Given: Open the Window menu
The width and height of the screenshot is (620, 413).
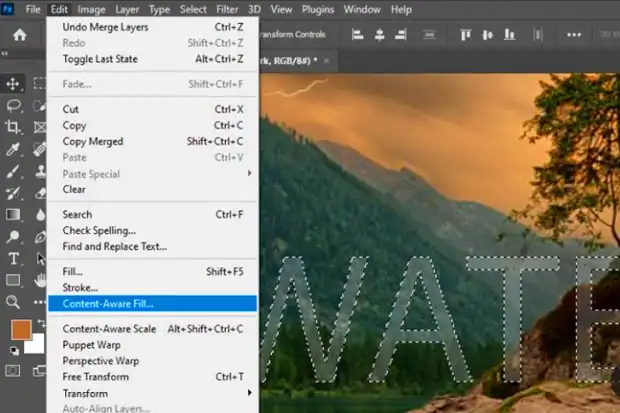Looking at the screenshot, I should [361, 9].
